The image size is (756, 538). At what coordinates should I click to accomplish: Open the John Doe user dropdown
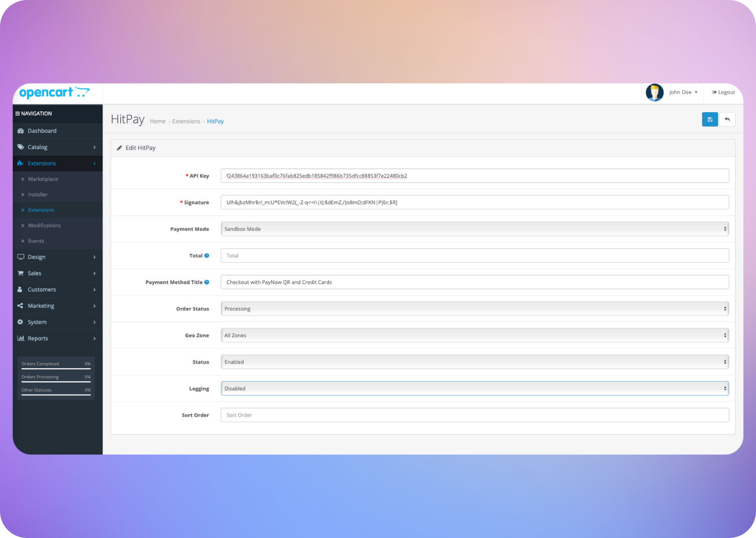tap(684, 92)
